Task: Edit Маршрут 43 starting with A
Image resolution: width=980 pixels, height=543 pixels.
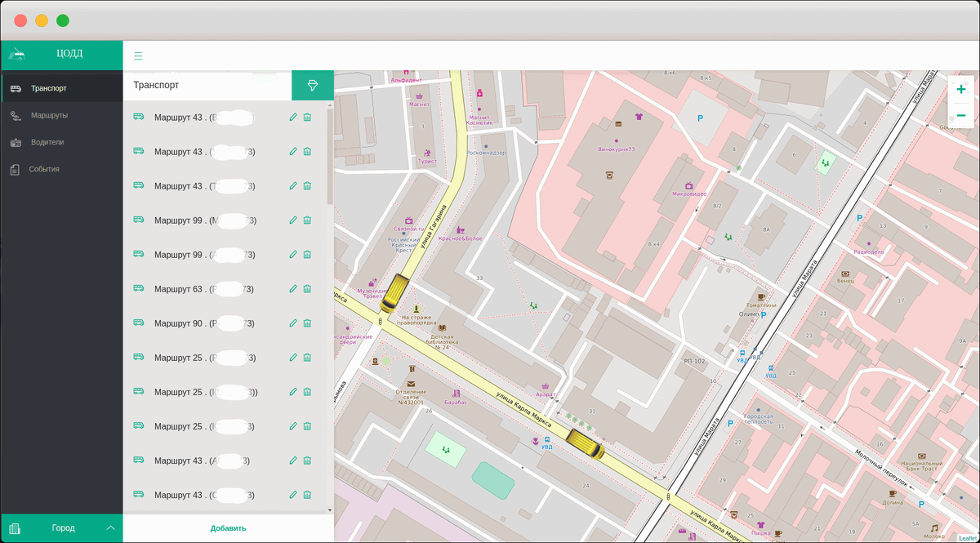Action: [293, 461]
